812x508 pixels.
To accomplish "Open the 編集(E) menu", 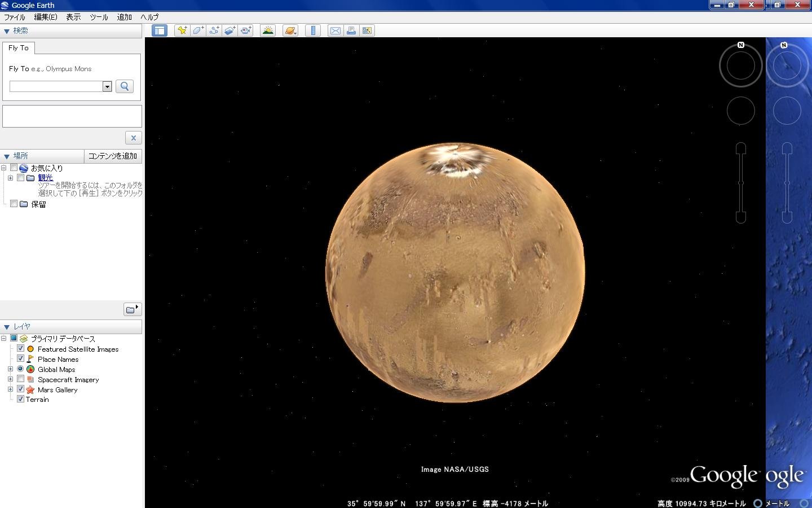I will coord(46,17).
